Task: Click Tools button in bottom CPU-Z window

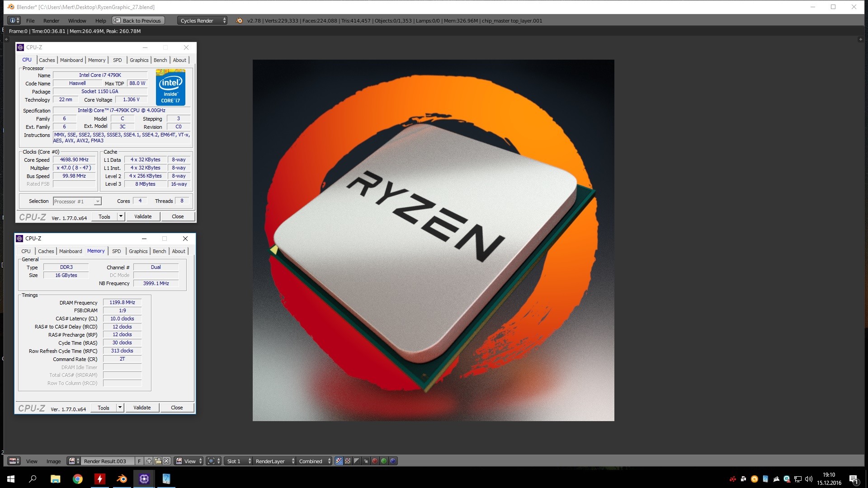Action: click(104, 408)
